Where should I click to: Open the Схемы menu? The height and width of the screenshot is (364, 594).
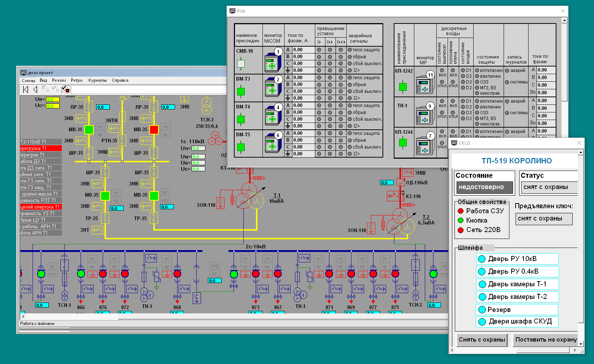pos(28,80)
